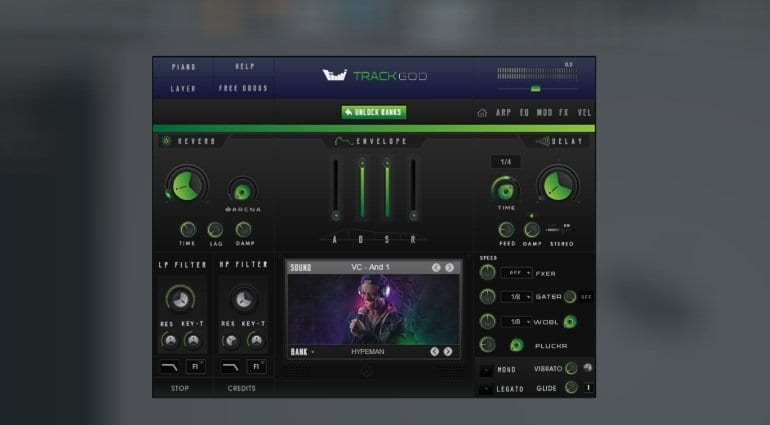Open the FXER rate dropdown set to OFF

[517, 273]
